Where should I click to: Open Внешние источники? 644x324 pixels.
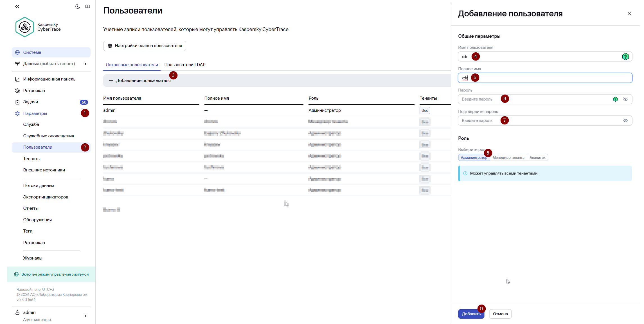click(x=44, y=170)
